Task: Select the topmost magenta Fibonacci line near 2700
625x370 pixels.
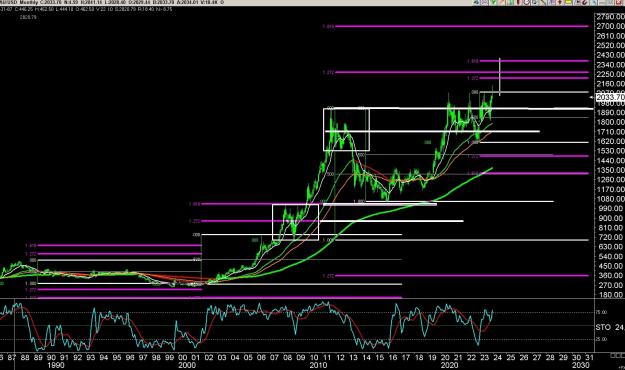Action: [462, 26]
